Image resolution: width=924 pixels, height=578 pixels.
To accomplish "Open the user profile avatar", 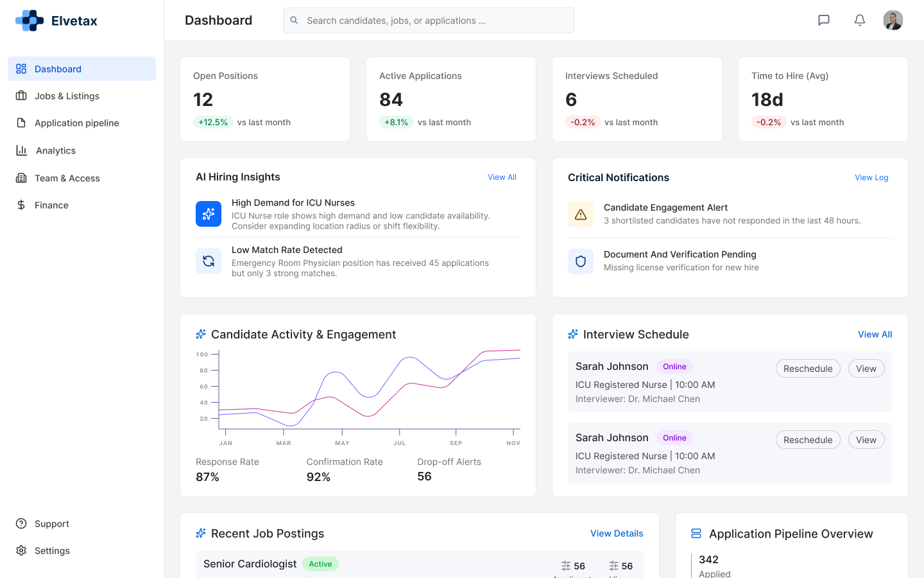I will click(893, 21).
